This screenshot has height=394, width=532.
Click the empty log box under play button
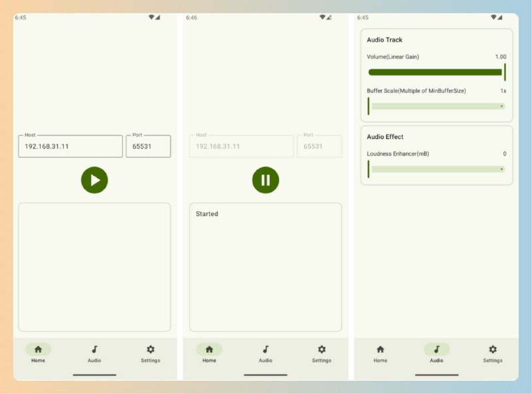[x=94, y=267]
